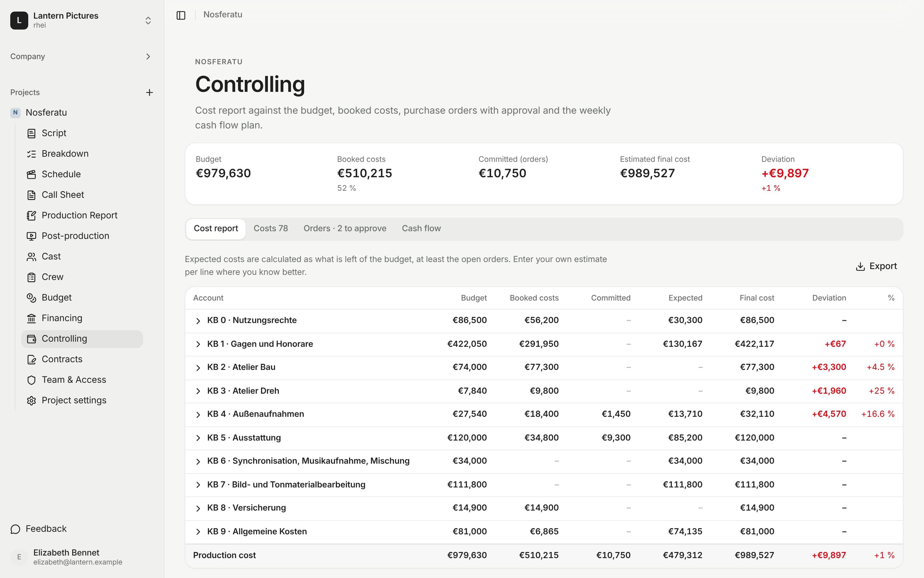Open the Controlling sidebar item
This screenshot has width=924, height=578.
click(x=82, y=339)
